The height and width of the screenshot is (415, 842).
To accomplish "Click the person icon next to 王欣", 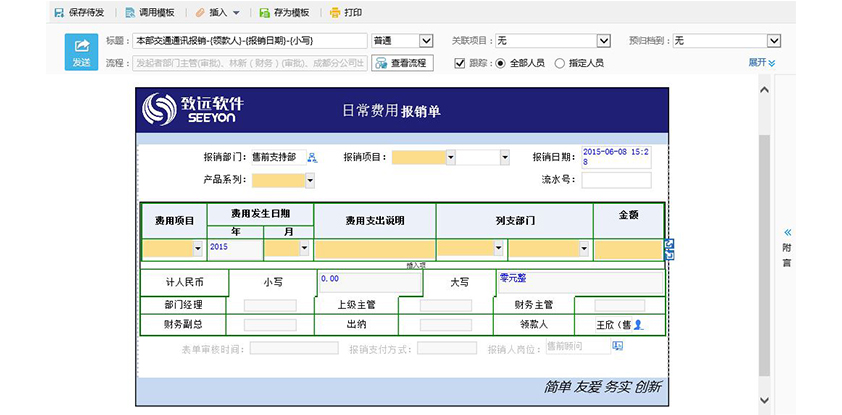I will (638, 325).
